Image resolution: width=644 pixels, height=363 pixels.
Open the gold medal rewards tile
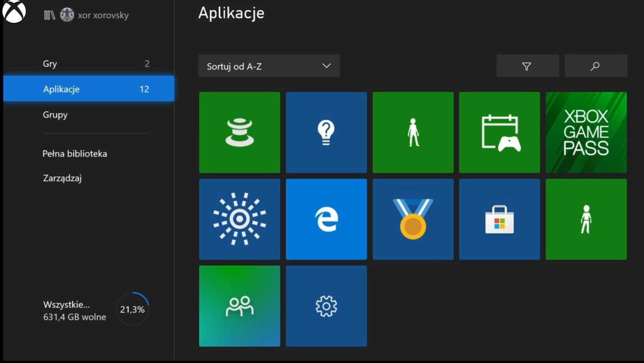coord(413,219)
